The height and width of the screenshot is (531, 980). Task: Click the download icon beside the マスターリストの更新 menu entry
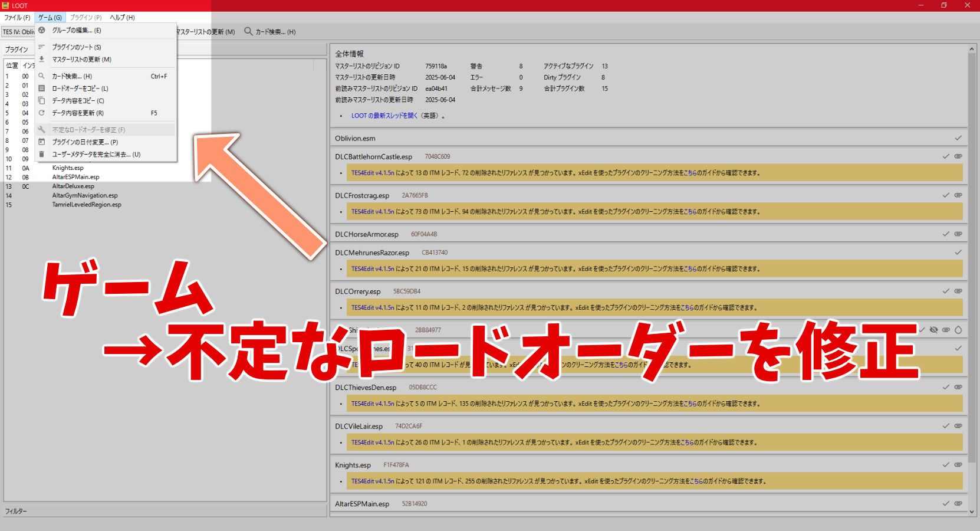[42, 59]
